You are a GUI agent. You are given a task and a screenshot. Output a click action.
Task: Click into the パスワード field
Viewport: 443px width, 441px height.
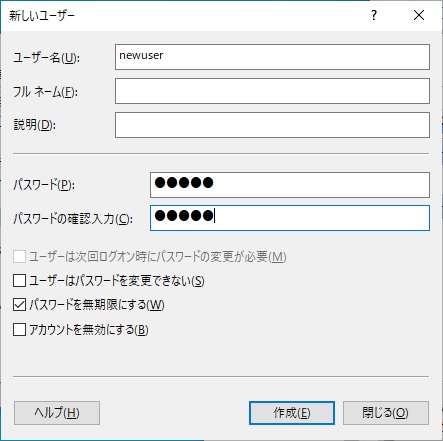[x=290, y=185]
